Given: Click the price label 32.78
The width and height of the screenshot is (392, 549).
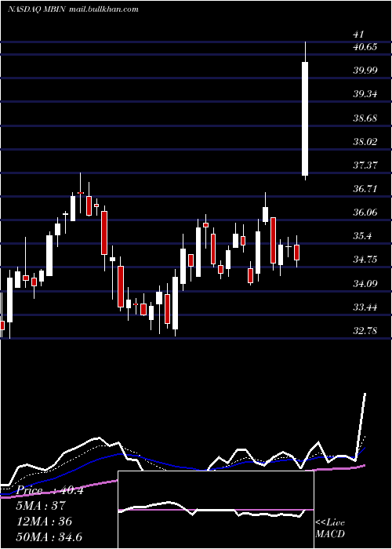Looking at the screenshot, I should (x=365, y=330).
